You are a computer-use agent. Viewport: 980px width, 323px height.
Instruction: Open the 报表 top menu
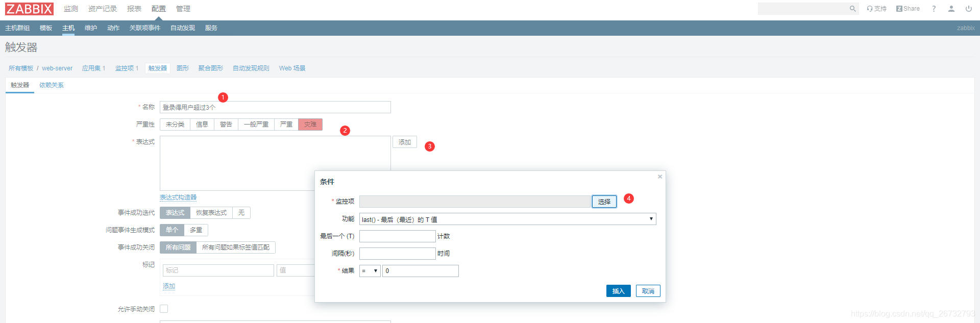pyautogui.click(x=134, y=9)
